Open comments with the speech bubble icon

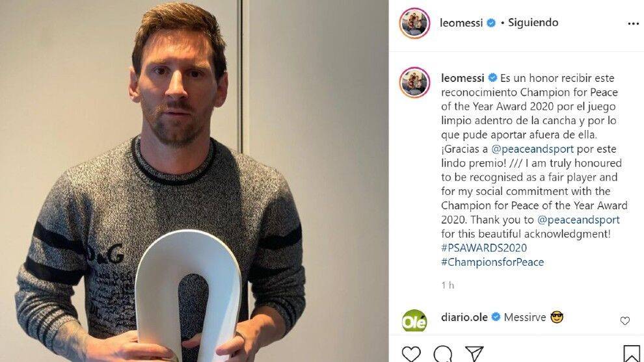[x=443, y=354]
